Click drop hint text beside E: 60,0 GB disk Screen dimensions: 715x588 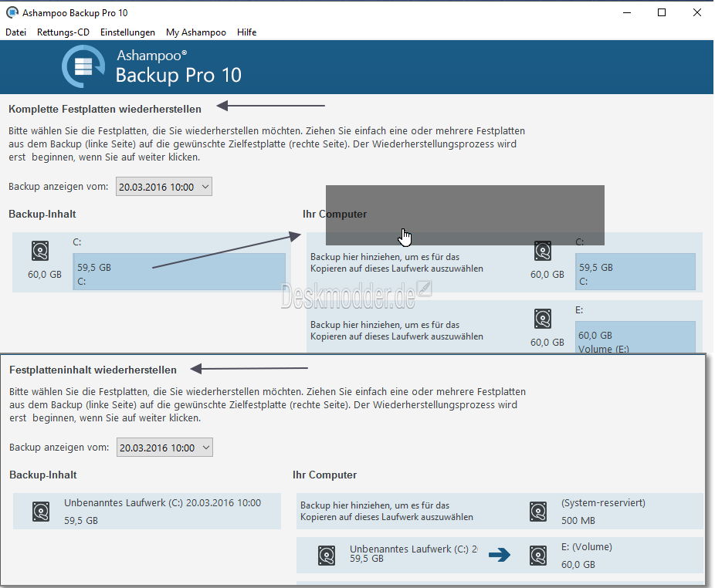(x=397, y=330)
